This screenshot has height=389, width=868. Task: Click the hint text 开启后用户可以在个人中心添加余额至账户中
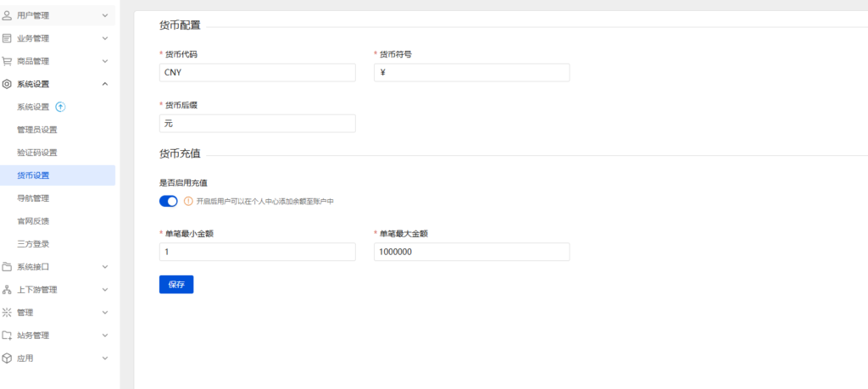click(265, 202)
